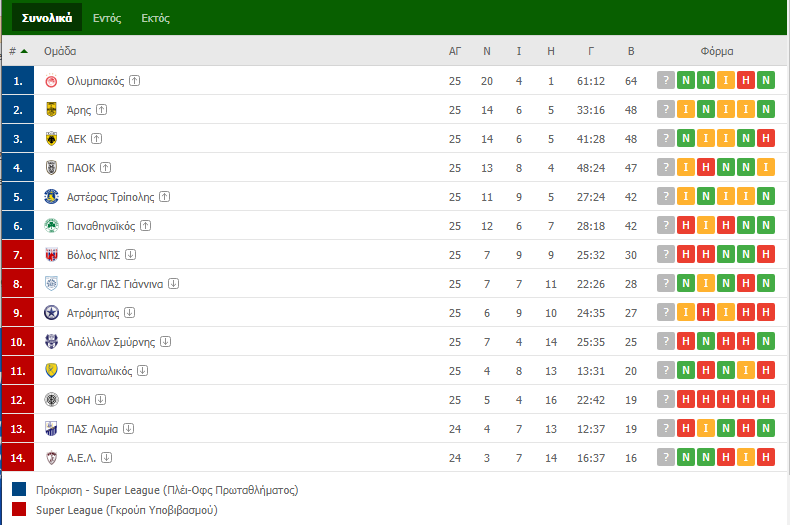
Task: Sort standings by the Β points column
Action: pos(631,51)
